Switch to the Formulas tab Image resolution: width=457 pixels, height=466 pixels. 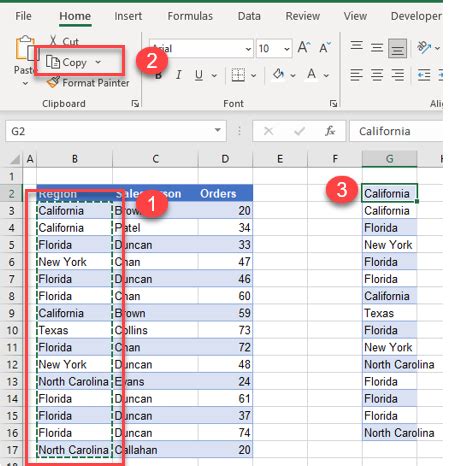(x=190, y=16)
